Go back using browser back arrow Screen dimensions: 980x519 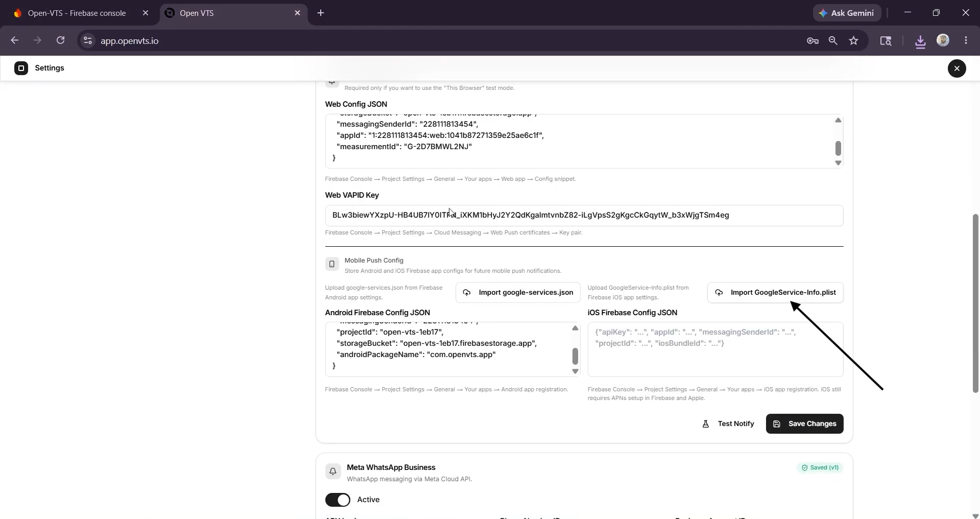15,40
